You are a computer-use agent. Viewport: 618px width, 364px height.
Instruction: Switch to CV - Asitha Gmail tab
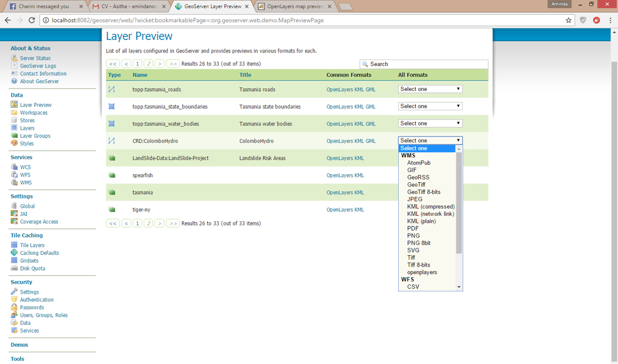tap(129, 6)
